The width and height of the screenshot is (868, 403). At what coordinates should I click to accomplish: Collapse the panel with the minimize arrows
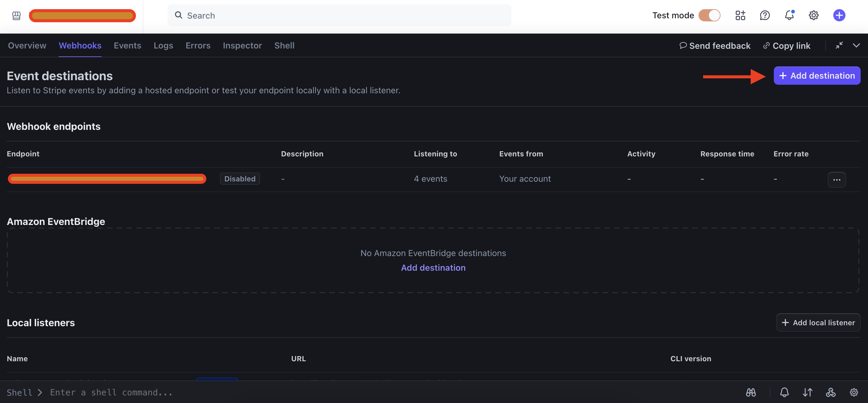pos(840,45)
